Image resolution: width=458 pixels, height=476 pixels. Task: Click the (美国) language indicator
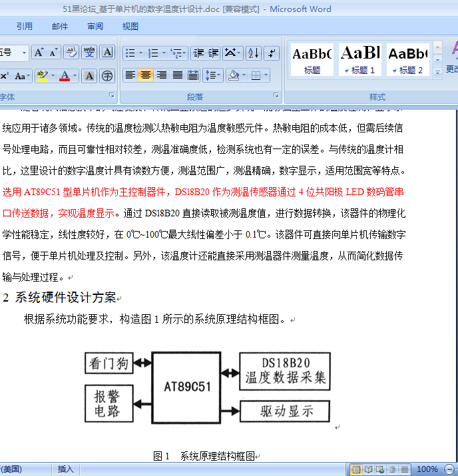11,469
